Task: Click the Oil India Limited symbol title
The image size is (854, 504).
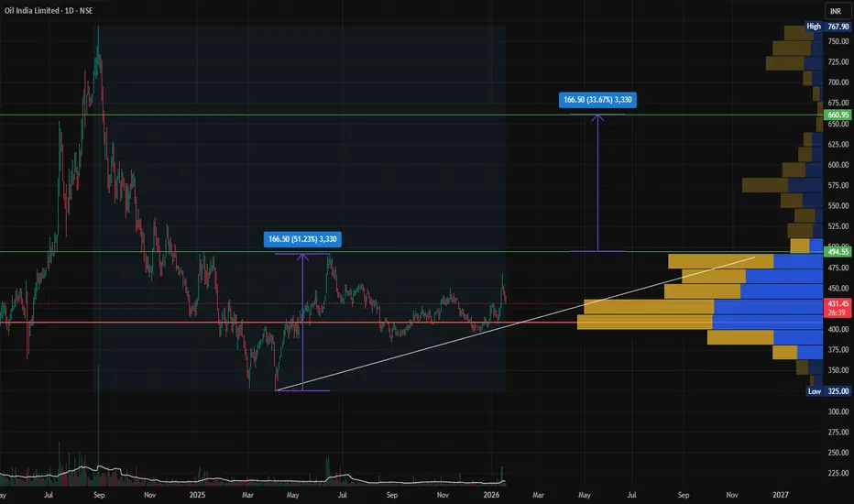Action: click(49, 10)
